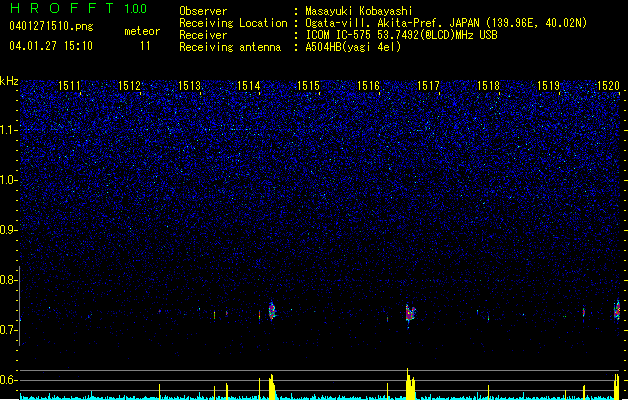
Task: Click the 0.6 kHz axis label
Action: point(8,380)
